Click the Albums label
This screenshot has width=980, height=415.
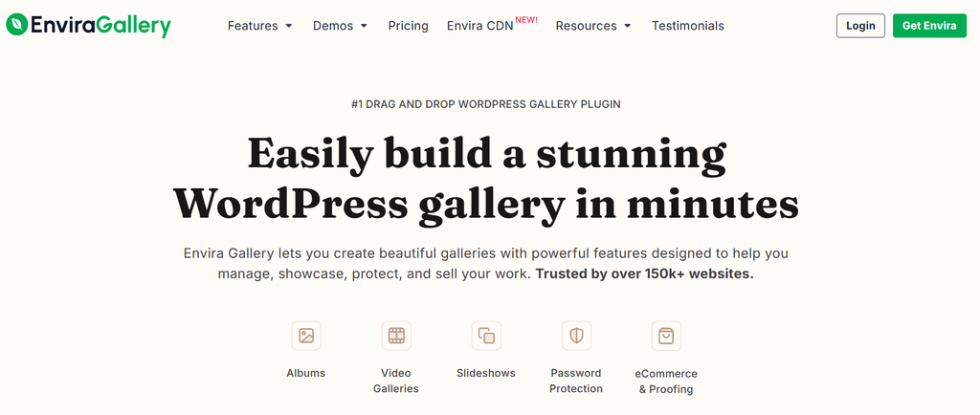point(306,373)
